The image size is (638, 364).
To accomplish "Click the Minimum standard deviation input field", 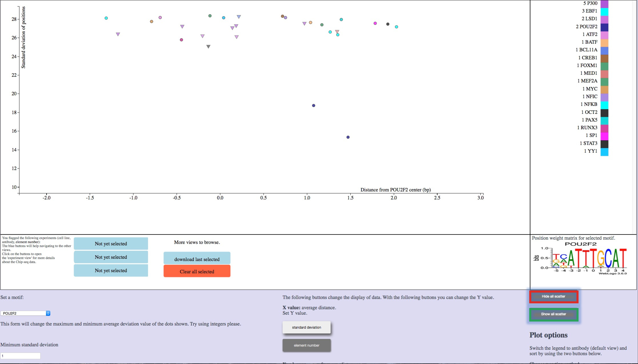I will point(21,356).
